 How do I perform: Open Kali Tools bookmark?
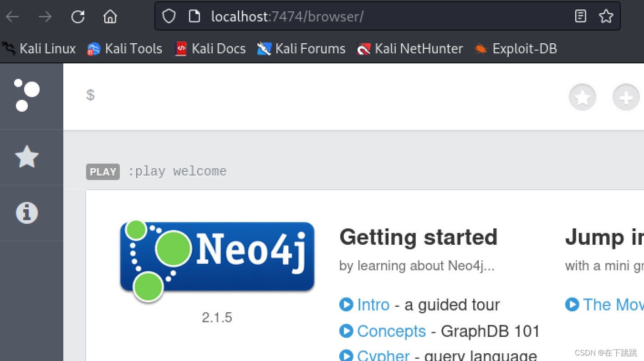point(125,48)
